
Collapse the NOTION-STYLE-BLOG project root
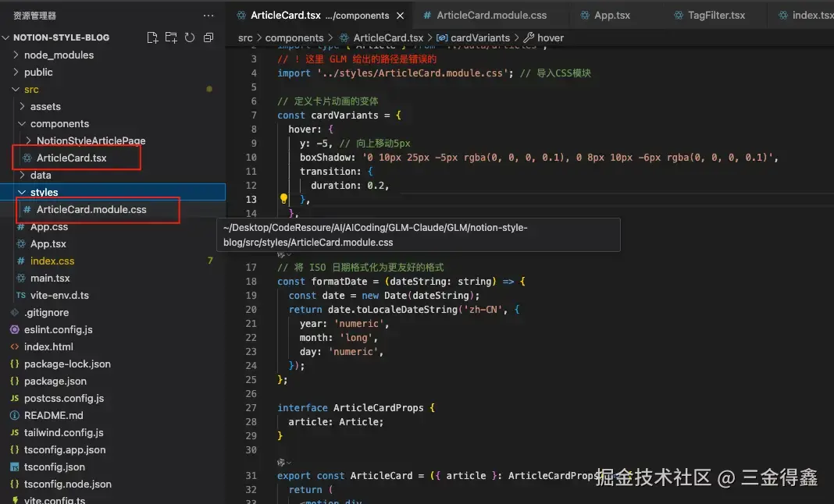61,37
